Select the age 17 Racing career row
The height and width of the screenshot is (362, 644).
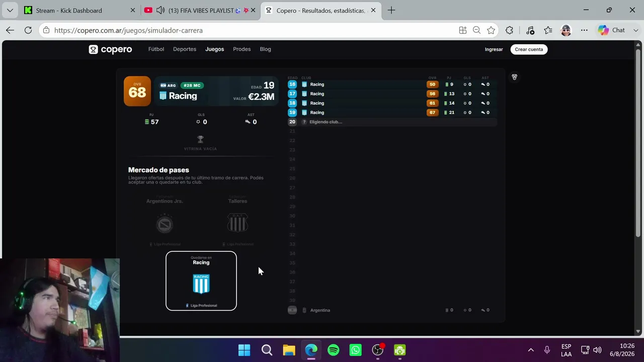pyautogui.click(x=392, y=94)
